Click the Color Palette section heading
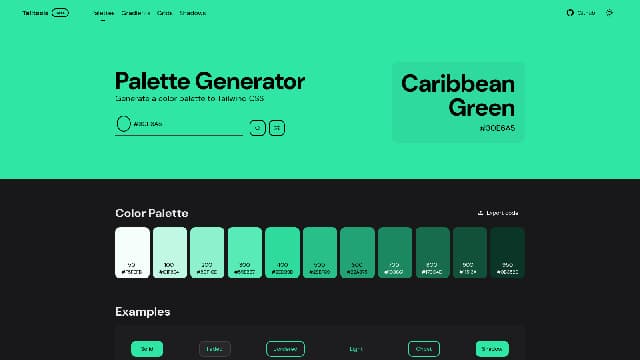This screenshot has width=640, height=360. 152,213
